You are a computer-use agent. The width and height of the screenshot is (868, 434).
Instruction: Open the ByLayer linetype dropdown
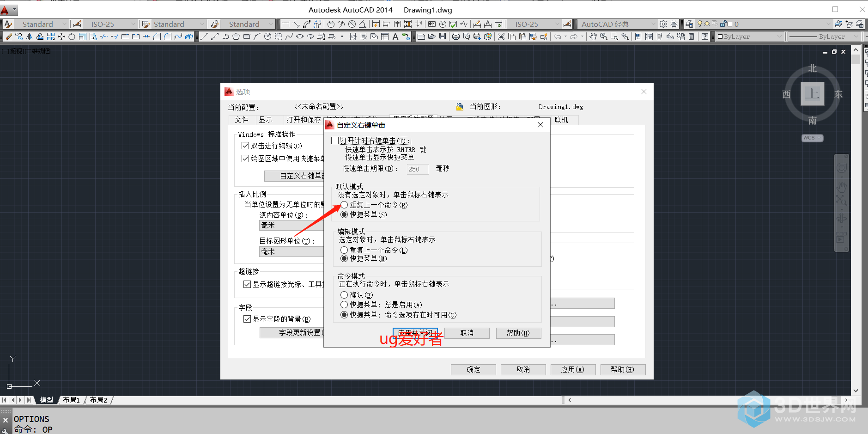click(825, 37)
